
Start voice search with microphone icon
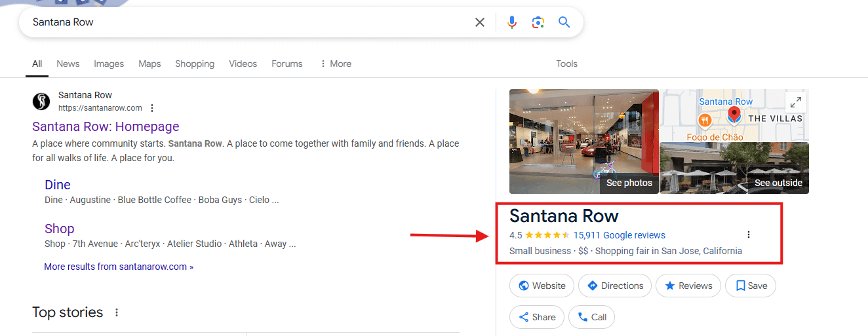point(512,22)
